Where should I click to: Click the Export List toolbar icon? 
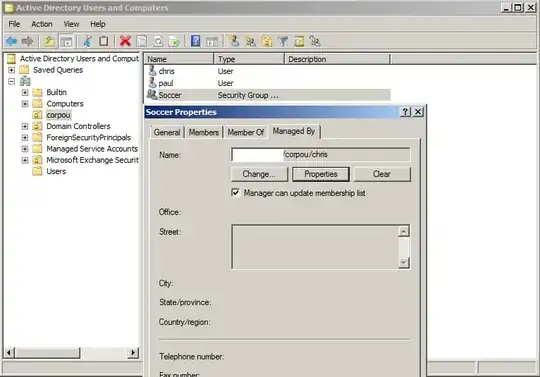pyautogui.click(x=174, y=41)
